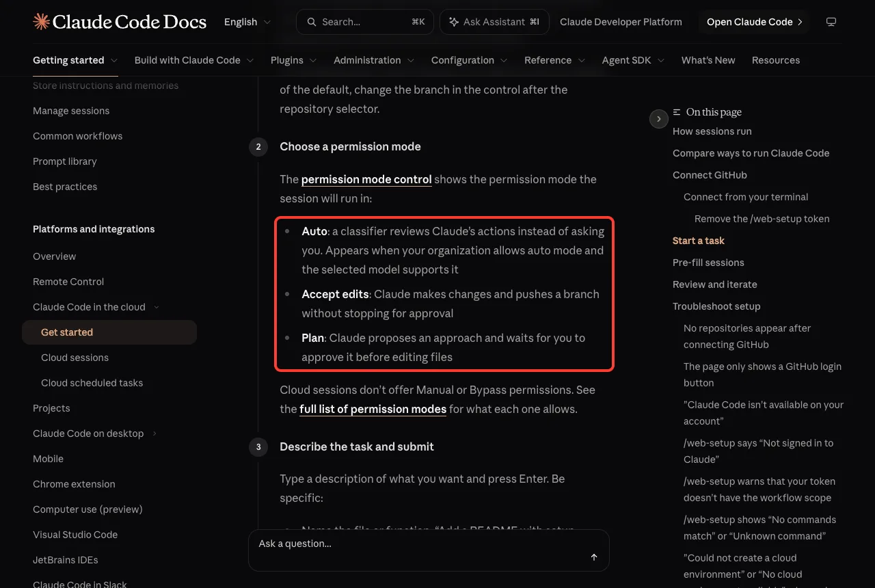Jump to Review and iterate section
This screenshot has height=588, width=875.
[715, 284]
